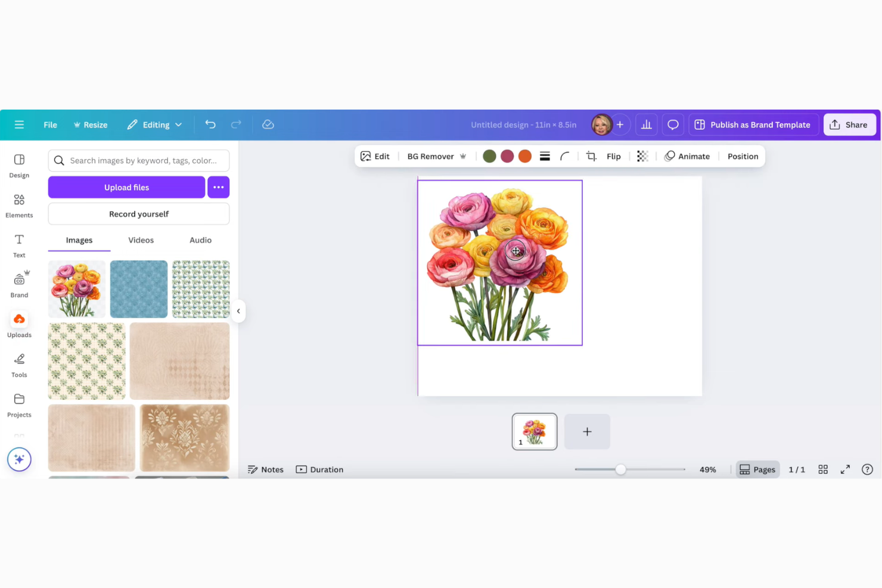882x588 pixels.
Task: Open the Duration control
Action: coord(320,469)
